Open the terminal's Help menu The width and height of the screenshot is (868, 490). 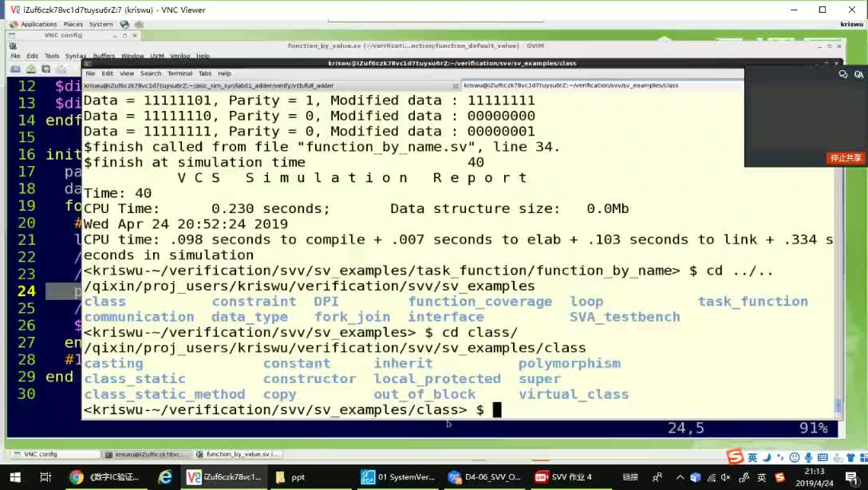224,73
